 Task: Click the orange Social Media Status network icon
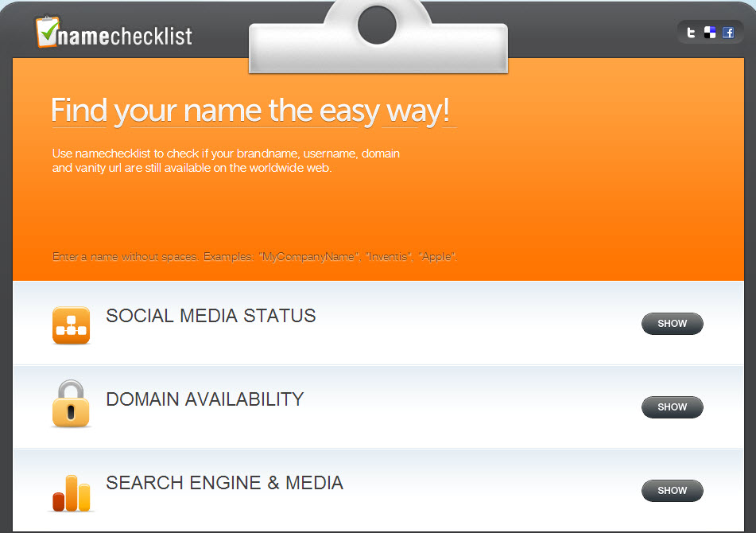pyautogui.click(x=71, y=325)
